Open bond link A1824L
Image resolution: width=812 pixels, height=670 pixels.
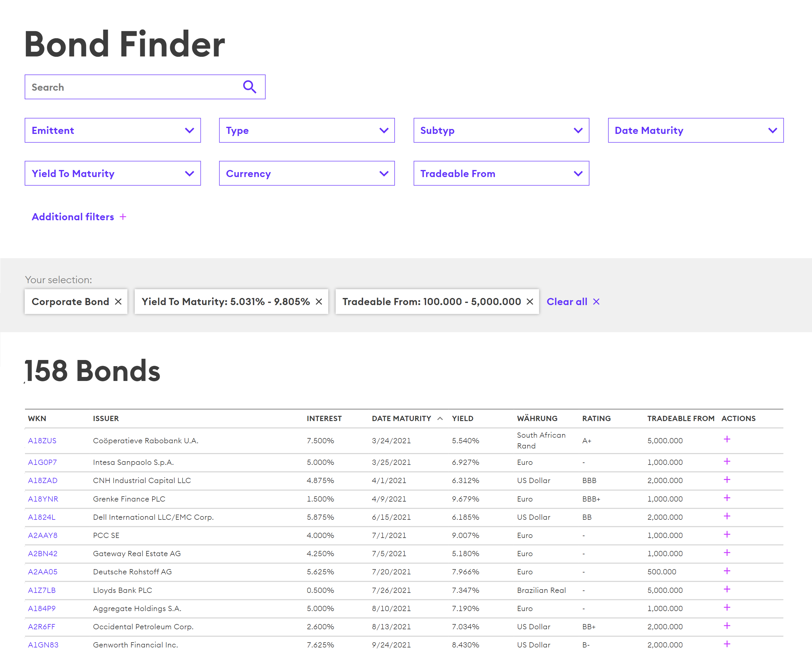point(42,517)
